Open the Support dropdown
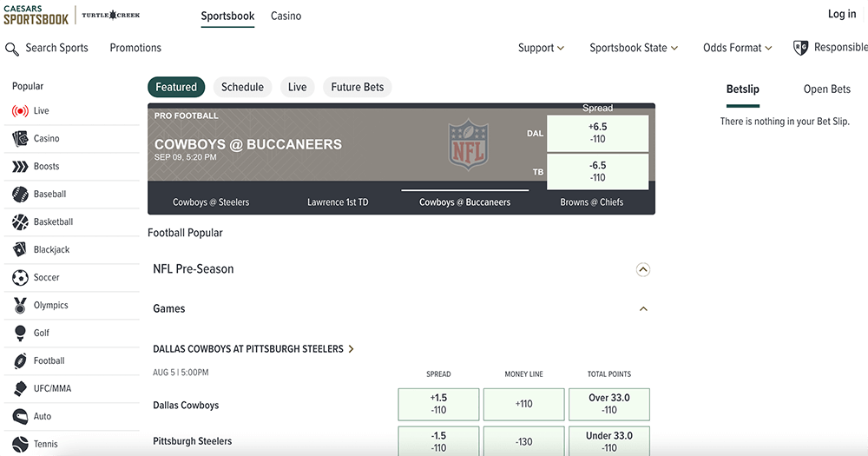 click(541, 48)
